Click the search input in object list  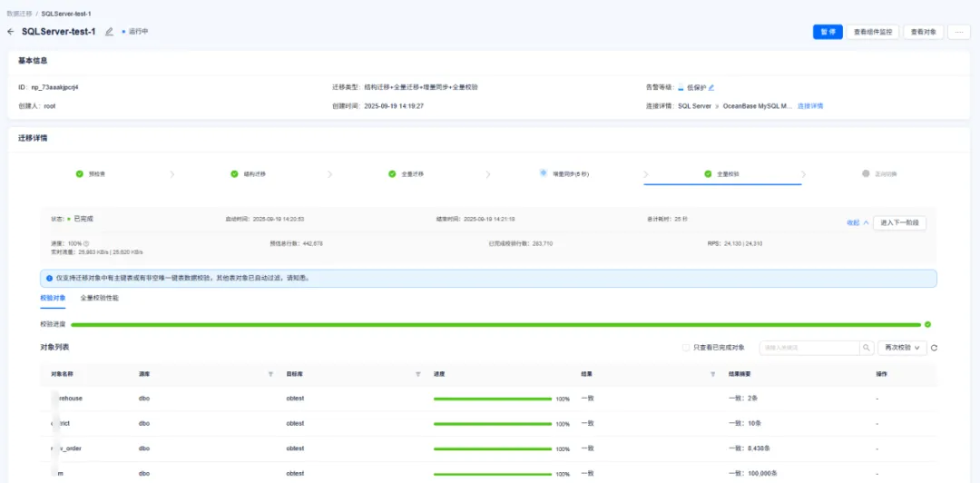coord(808,348)
